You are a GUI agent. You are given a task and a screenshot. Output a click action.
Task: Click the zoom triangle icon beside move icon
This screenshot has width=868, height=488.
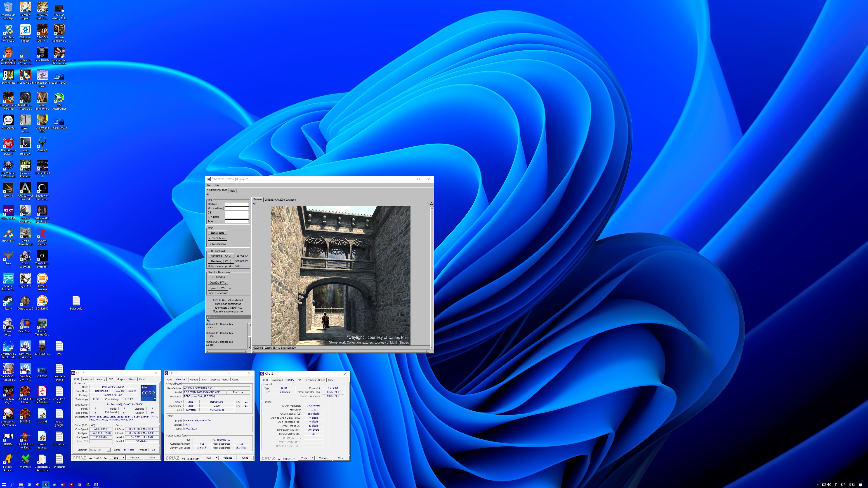pos(431,204)
